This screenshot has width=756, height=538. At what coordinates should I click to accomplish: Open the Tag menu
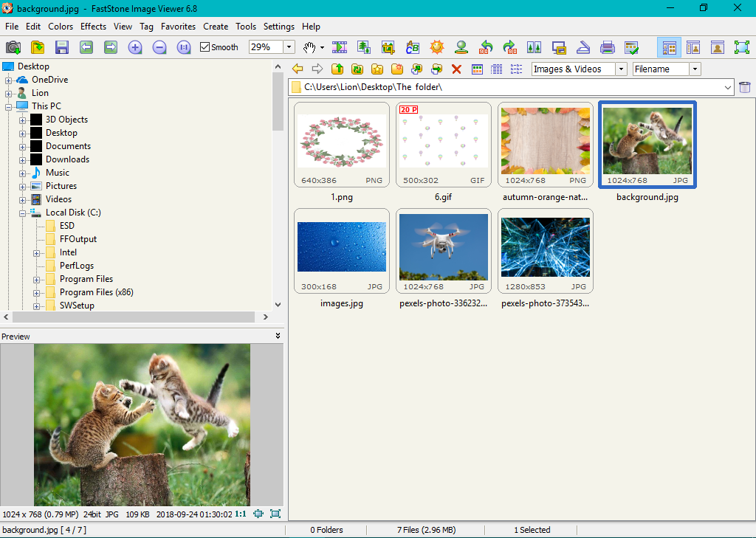pos(146,27)
